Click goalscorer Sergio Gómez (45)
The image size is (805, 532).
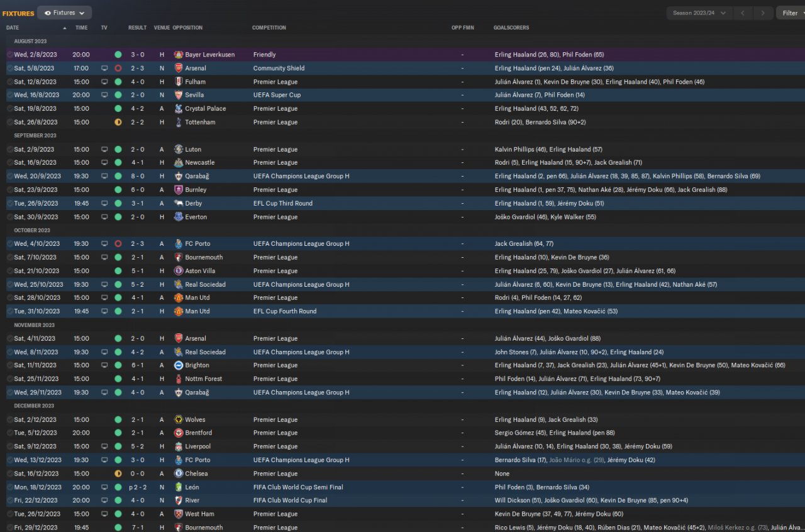[519, 433]
